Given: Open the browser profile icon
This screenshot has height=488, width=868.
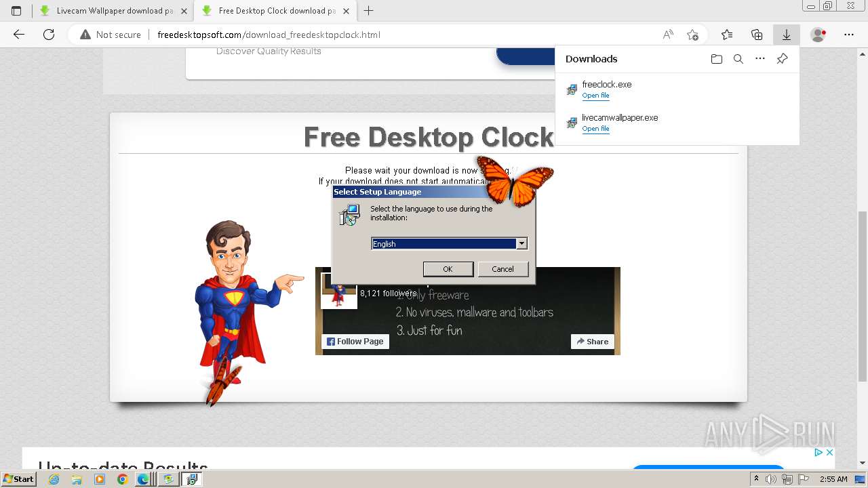Looking at the screenshot, I should (818, 35).
